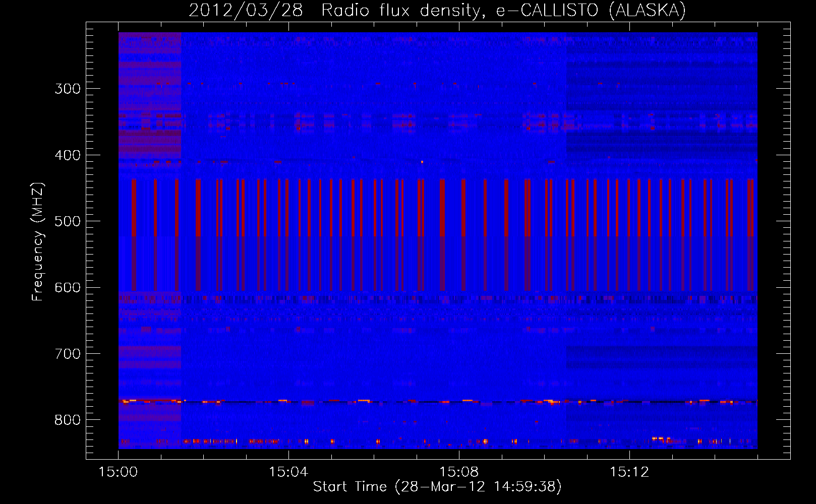
Task: Click the 'Frequency (MHZ)' axis label
Action: (x=38, y=241)
